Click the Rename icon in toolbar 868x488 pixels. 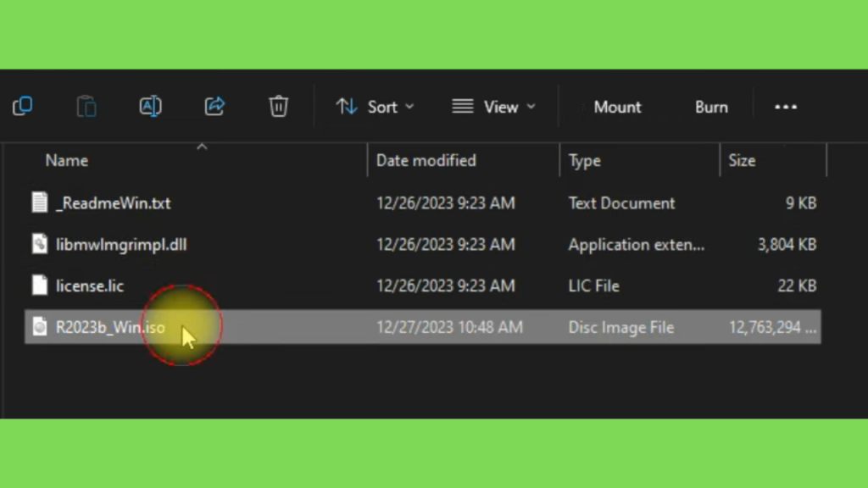pyautogui.click(x=150, y=106)
